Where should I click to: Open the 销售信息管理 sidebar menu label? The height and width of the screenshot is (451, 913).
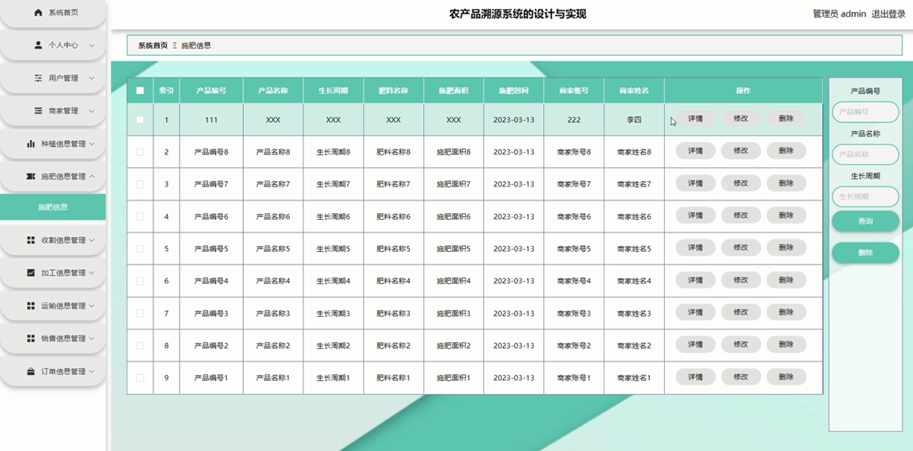63,338
